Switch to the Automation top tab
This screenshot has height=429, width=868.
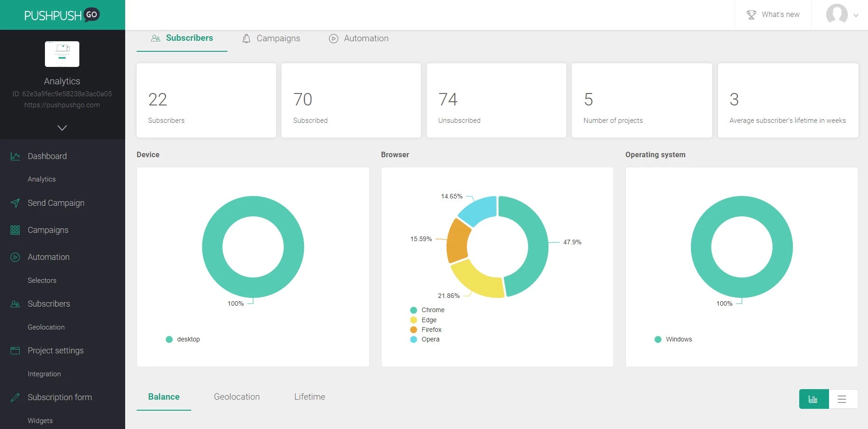pos(359,38)
